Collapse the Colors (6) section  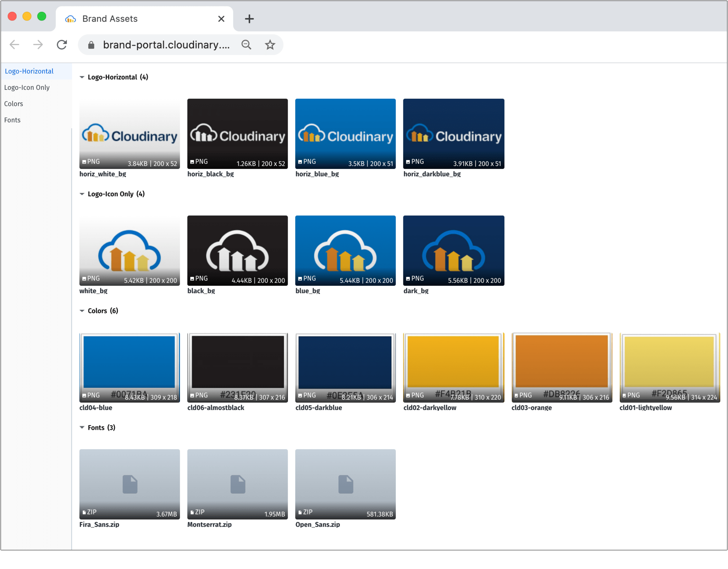[82, 311]
